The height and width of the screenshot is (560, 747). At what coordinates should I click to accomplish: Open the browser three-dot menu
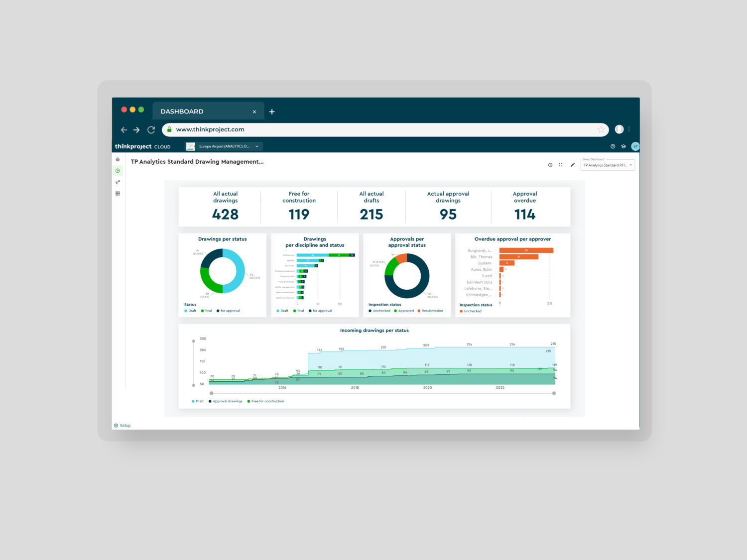629,129
